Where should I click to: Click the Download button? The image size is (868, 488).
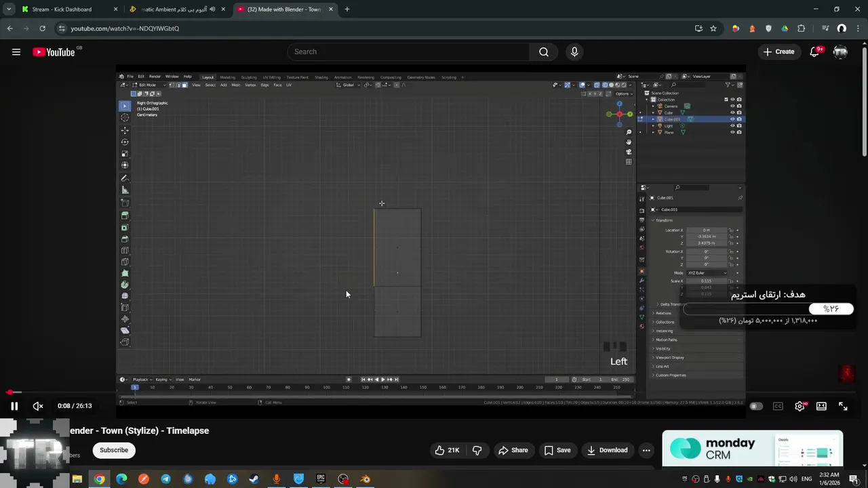pos(608,450)
